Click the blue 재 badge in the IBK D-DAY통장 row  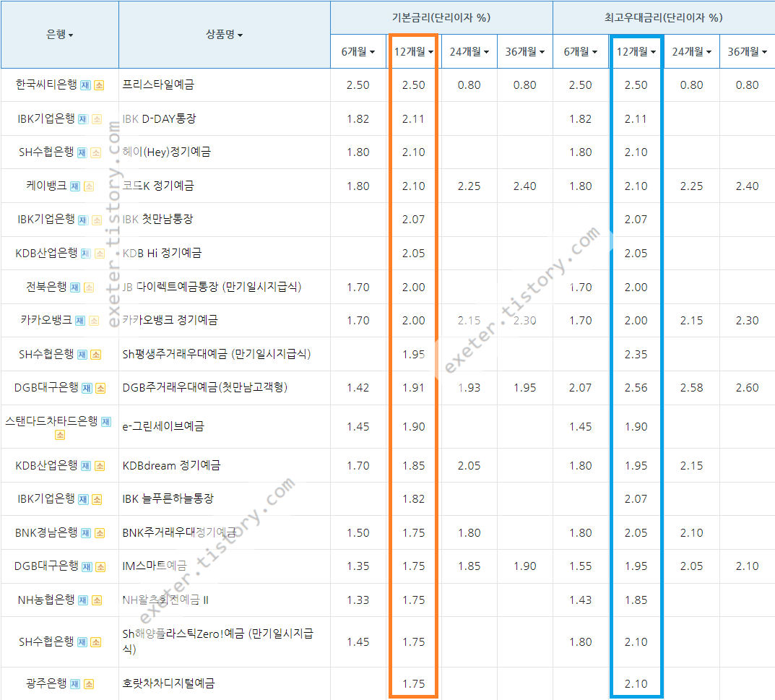(83, 119)
